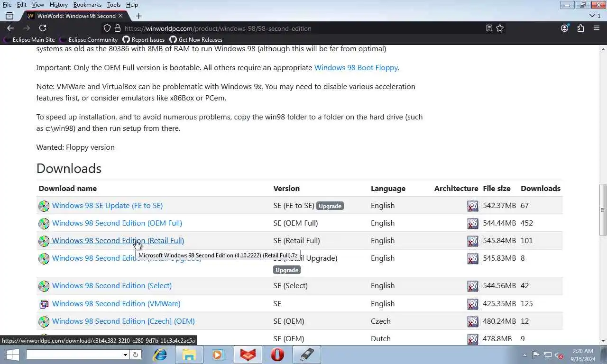Reload the current page
The image size is (607, 364).
[x=43, y=28]
